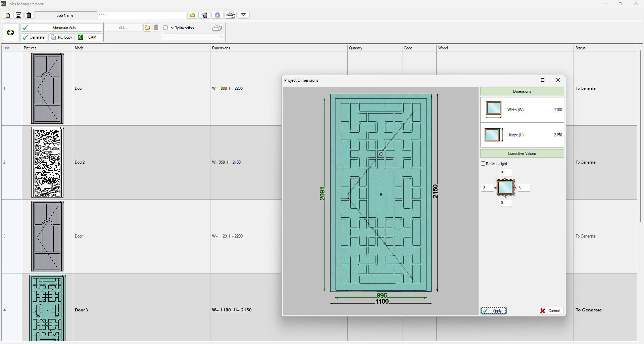The width and height of the screenshot is (644, 344).
Task: Delete job using top trash icon
Action: 29,15
